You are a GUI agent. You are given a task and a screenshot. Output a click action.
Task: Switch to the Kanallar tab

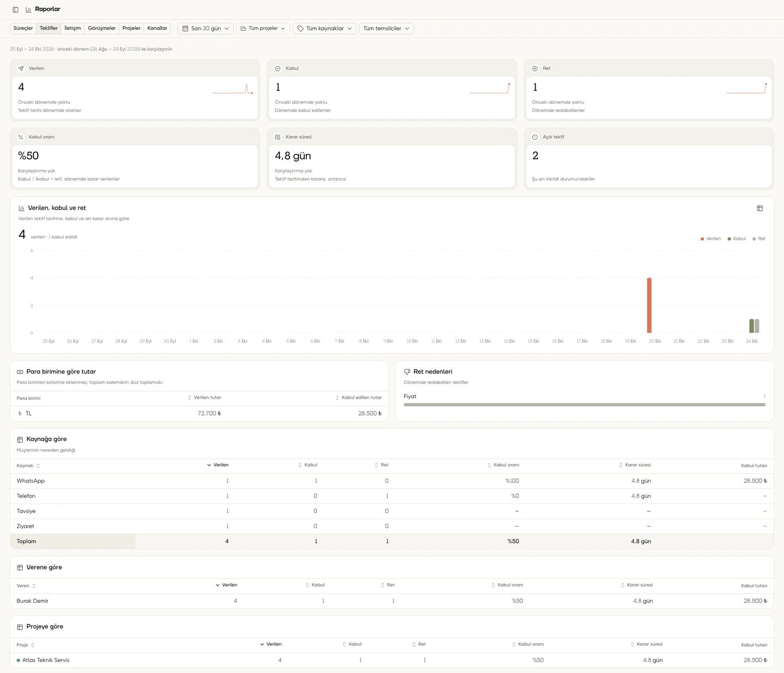157,28
